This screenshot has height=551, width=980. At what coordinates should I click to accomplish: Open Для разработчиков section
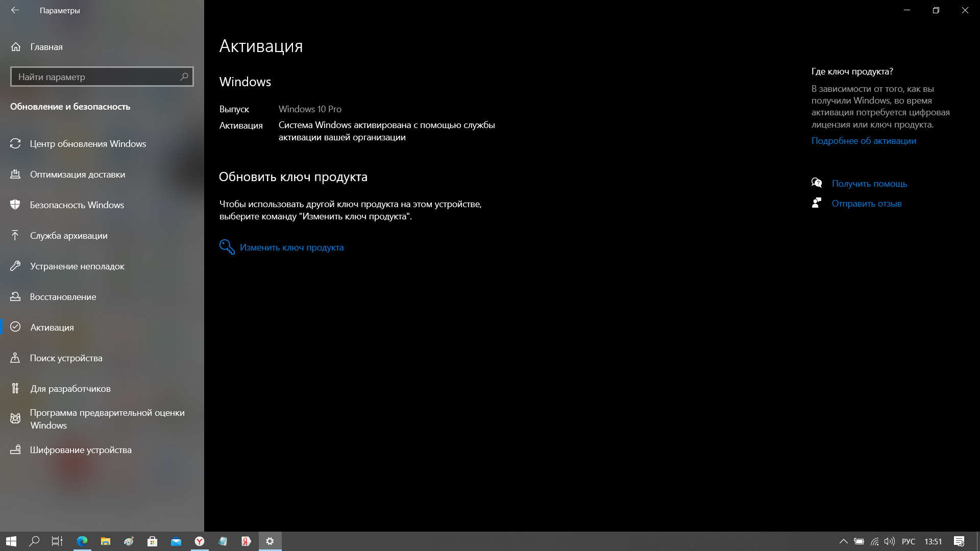102,389
